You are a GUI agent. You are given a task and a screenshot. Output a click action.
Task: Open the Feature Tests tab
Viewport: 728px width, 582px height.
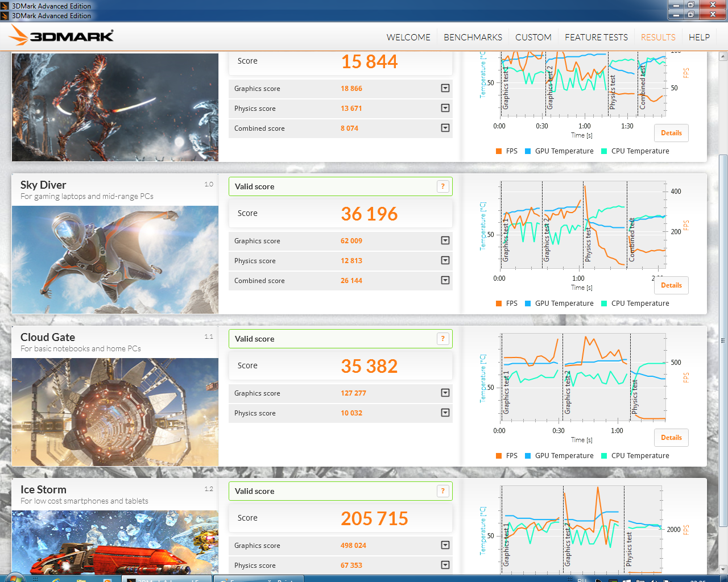click(x=596, y=38)
